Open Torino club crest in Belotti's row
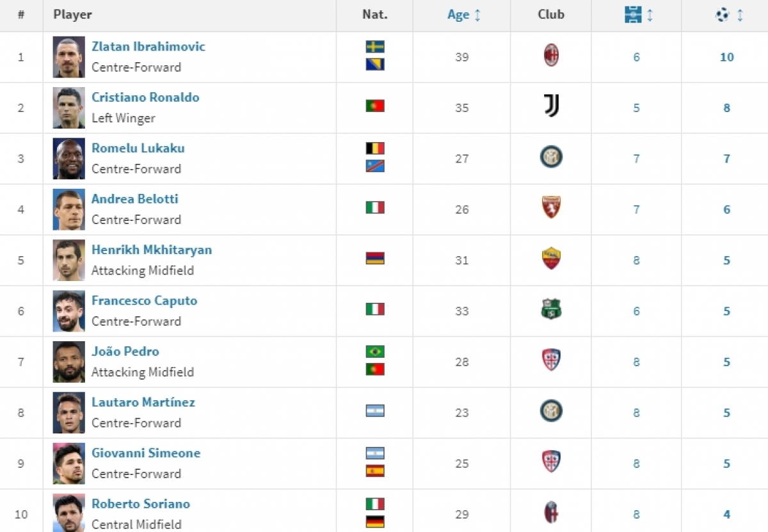The image size is (768, 532). (x=551, y=207)
